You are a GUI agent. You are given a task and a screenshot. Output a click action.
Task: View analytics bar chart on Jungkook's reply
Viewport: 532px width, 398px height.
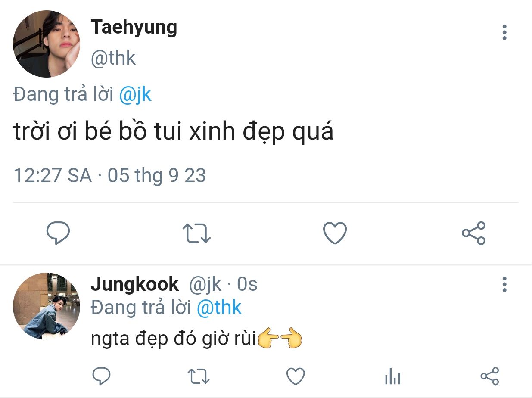click(x=392, y=376)
